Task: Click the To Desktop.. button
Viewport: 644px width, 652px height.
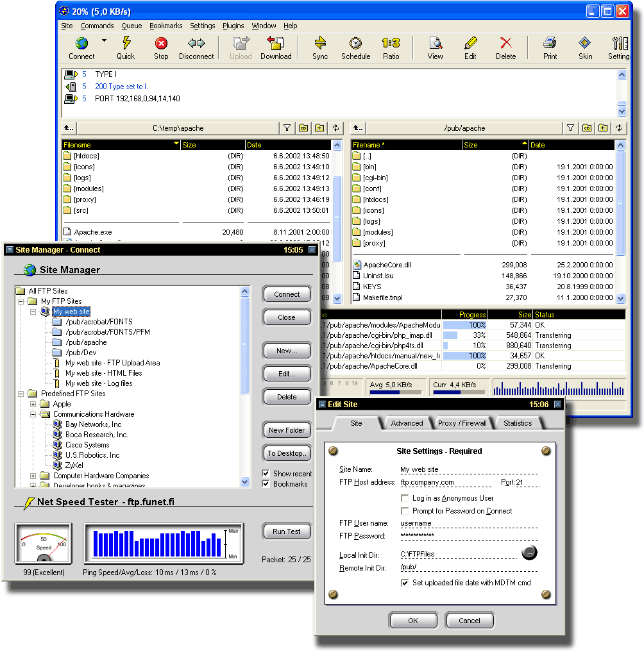Action: pos(287,453)
